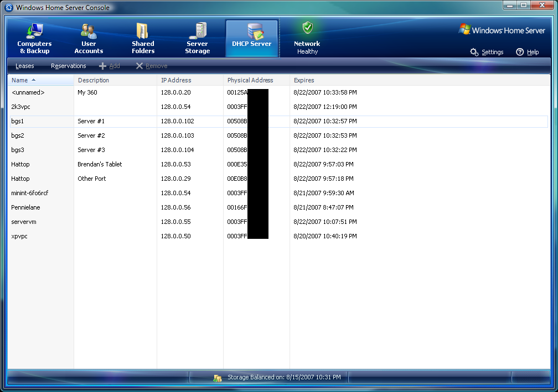Image resolution: width=558 pixels, height=392 pixels.
Task: Click IP address 128.0.0.29
Action: pyautogui.click(x=176, y=179)
